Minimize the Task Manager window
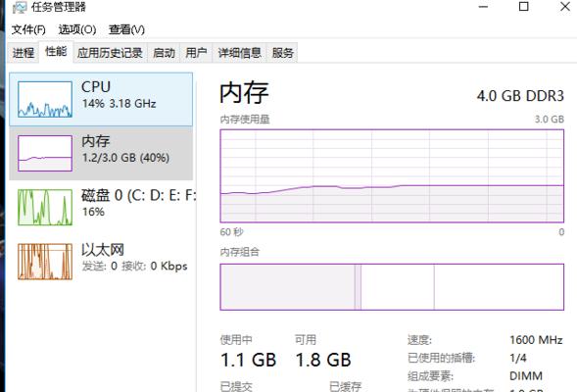Screen dimensions: 577x392 pos(483,6)
